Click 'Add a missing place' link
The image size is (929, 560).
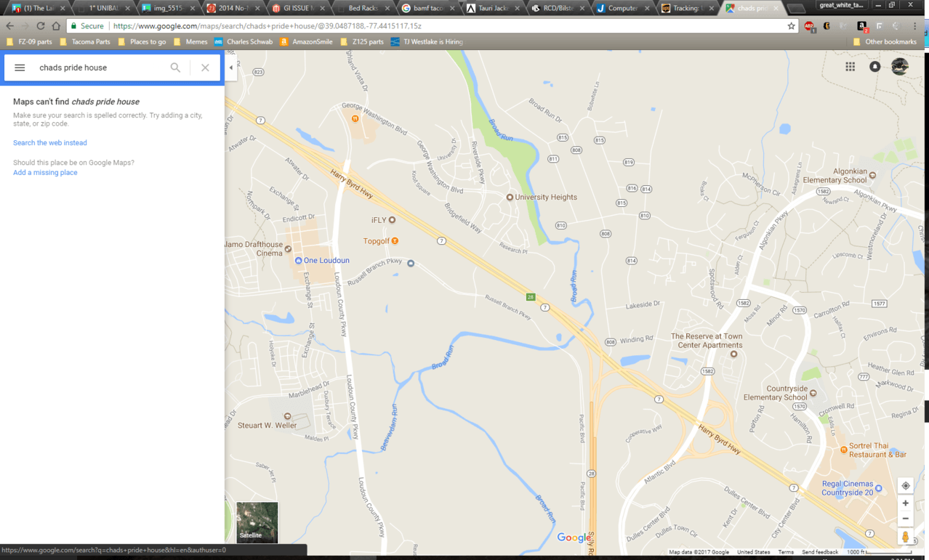(x=45, y=173)
